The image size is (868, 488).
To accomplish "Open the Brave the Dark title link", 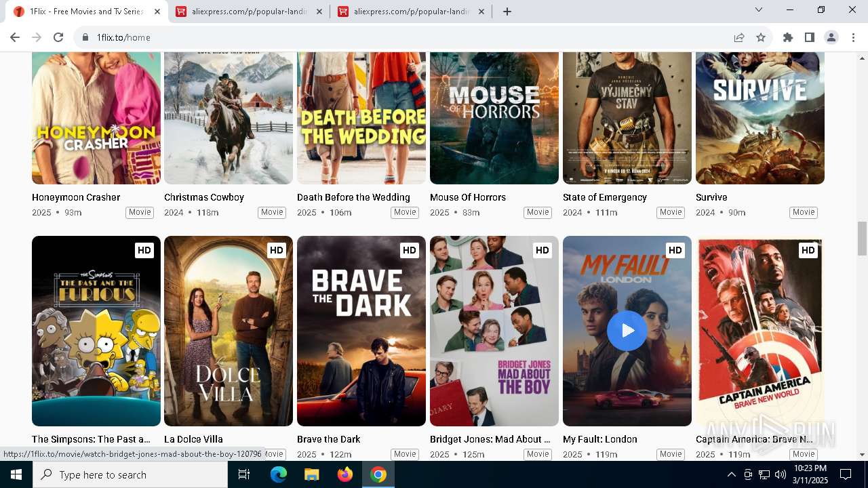I will (329, 439).
